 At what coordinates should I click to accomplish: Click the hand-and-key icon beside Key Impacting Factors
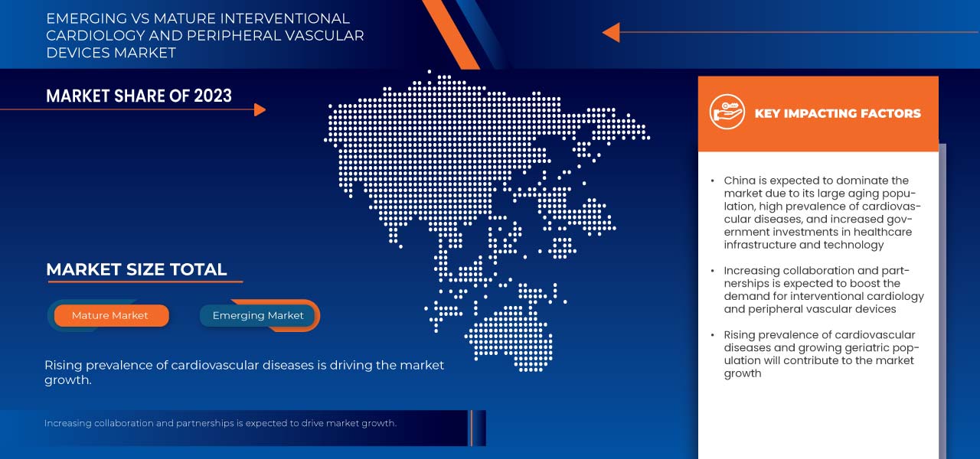point(726,112)
